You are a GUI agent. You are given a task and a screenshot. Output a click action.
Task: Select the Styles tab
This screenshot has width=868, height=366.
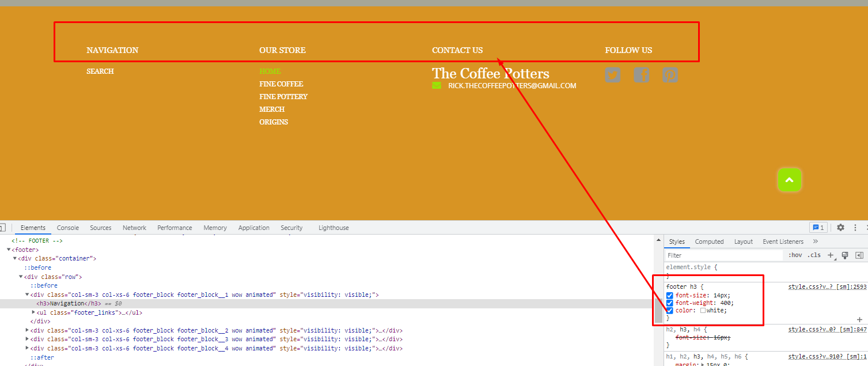677,242
